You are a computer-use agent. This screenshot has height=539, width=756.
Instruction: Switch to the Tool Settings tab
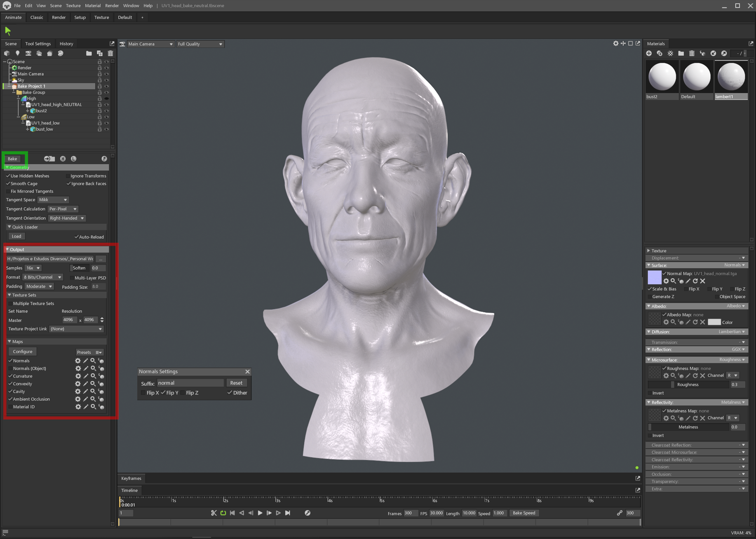point(38,44)
